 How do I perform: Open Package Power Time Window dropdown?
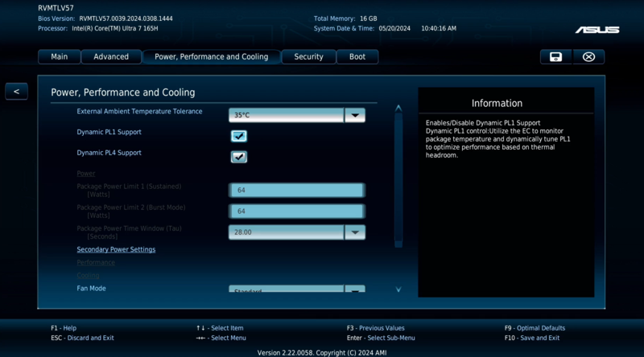click(296, 232)
